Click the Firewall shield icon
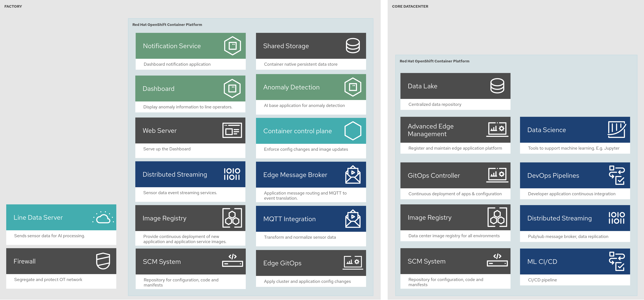The height and width of the screenshot is (300, 644). tap(103, 261)
